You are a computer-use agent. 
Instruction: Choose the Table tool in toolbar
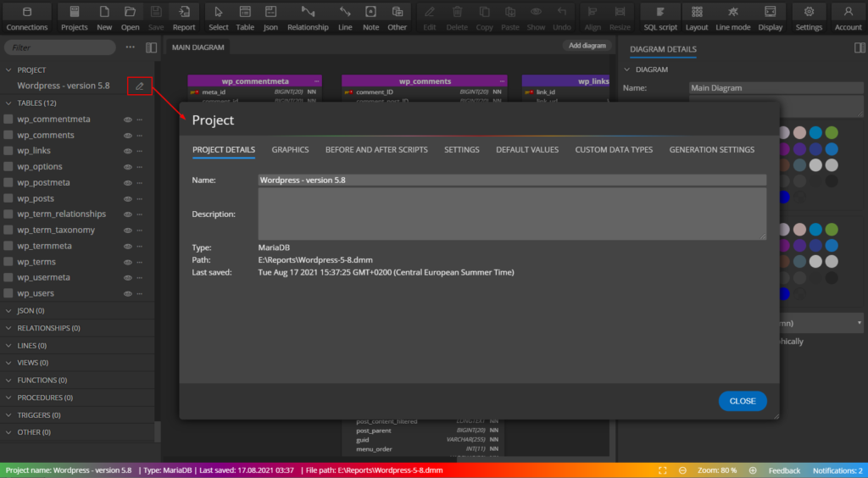(x=245, y=18)
